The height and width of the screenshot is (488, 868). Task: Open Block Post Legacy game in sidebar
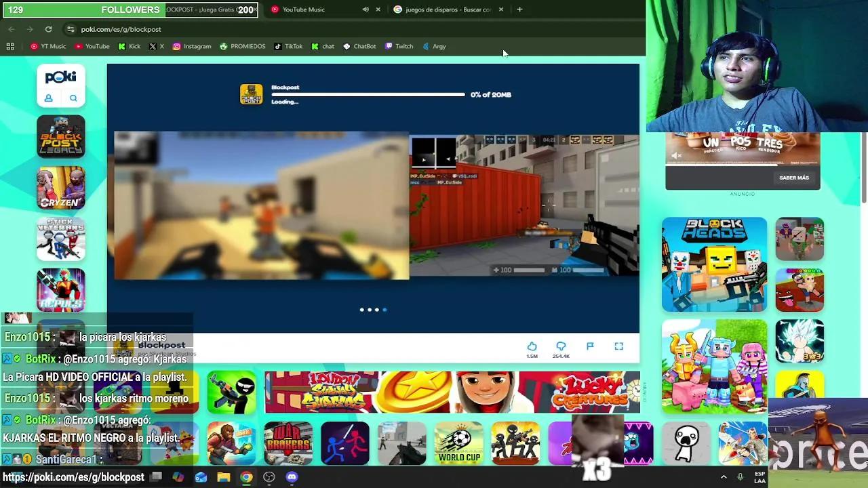tap(61, 136)
